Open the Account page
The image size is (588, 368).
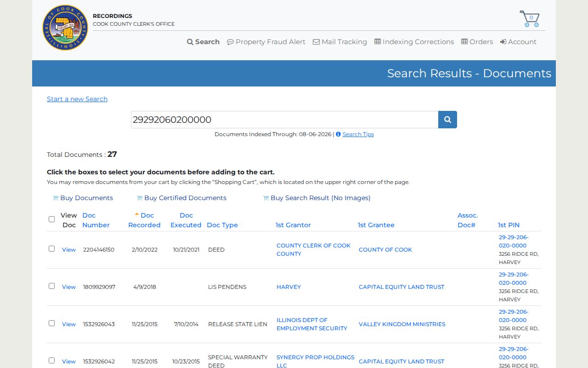(x=518, y=42)
